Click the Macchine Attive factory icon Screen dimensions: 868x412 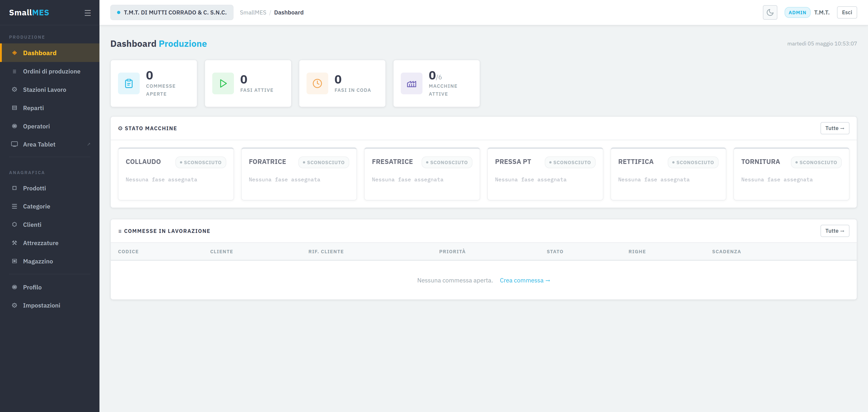411,83
